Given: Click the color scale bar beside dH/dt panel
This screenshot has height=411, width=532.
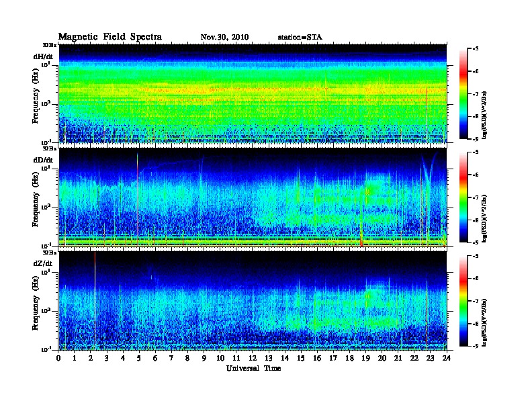Looking at the screenshot, I should click(x=463, y=93).
